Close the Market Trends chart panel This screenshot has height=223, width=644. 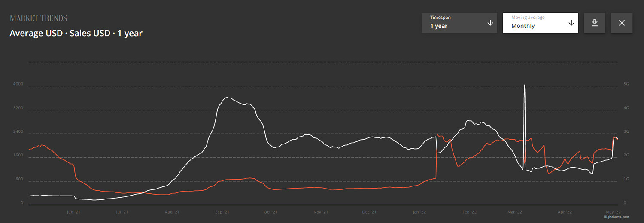621,23
